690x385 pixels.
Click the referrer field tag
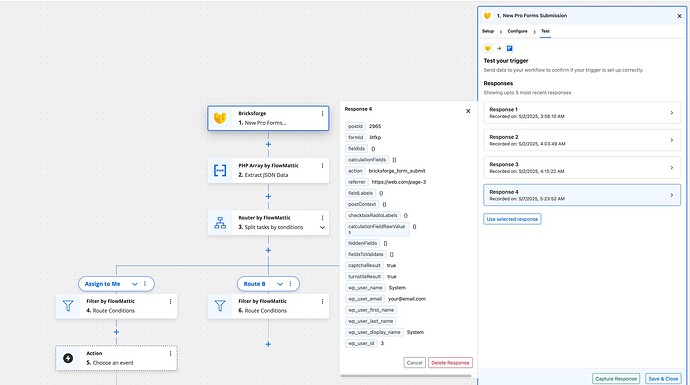(x=357, y=182)
